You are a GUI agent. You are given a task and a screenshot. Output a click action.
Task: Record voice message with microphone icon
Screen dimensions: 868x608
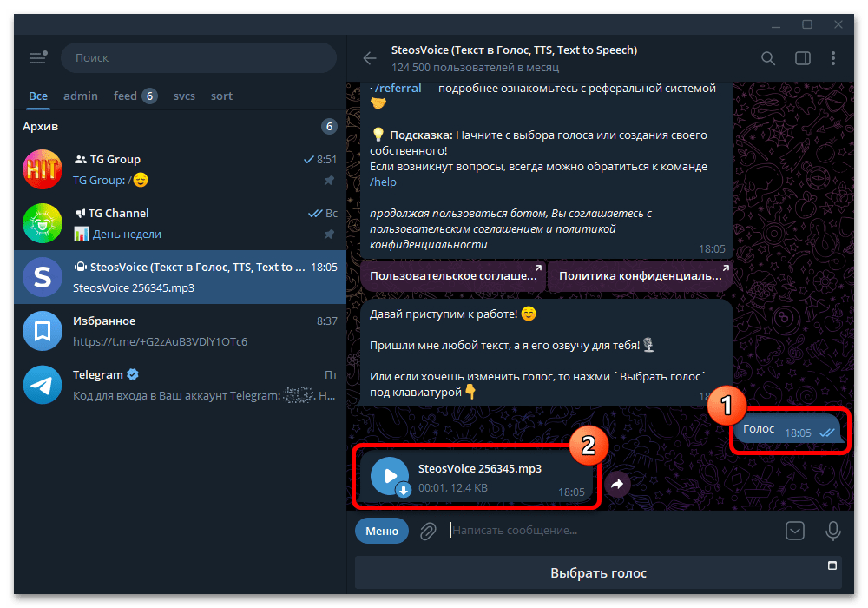tap(833, 531)
